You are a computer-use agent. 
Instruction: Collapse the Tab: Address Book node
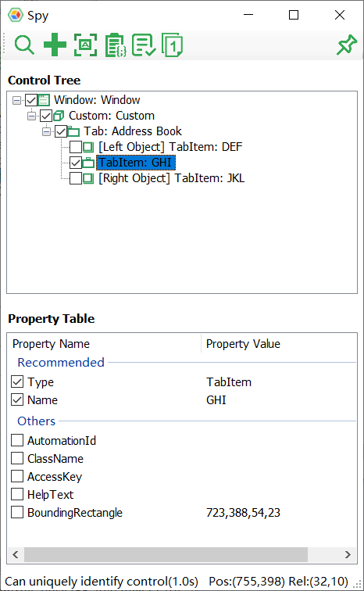[x=46, y=131]
